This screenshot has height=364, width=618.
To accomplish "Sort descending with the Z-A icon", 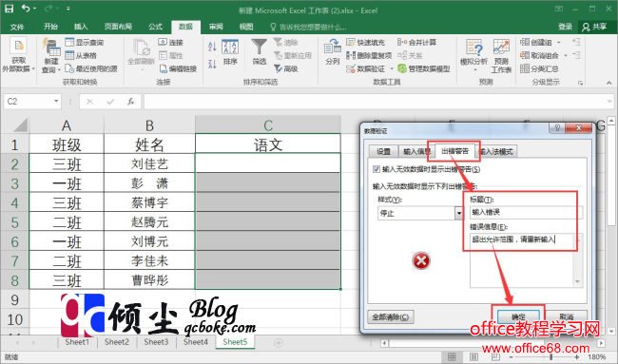I will (x=212, y=64).
